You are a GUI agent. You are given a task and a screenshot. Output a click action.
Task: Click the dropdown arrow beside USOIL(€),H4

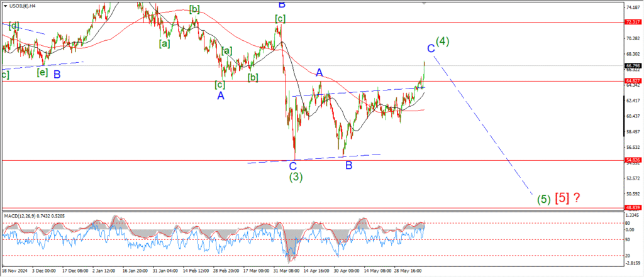point(5,6)
